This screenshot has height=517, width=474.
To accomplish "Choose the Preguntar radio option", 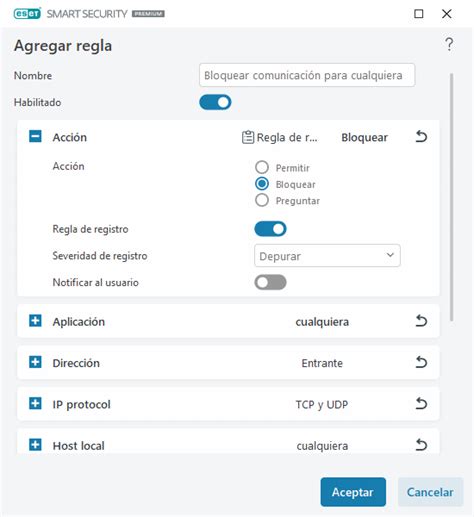I will pos(262,200).
